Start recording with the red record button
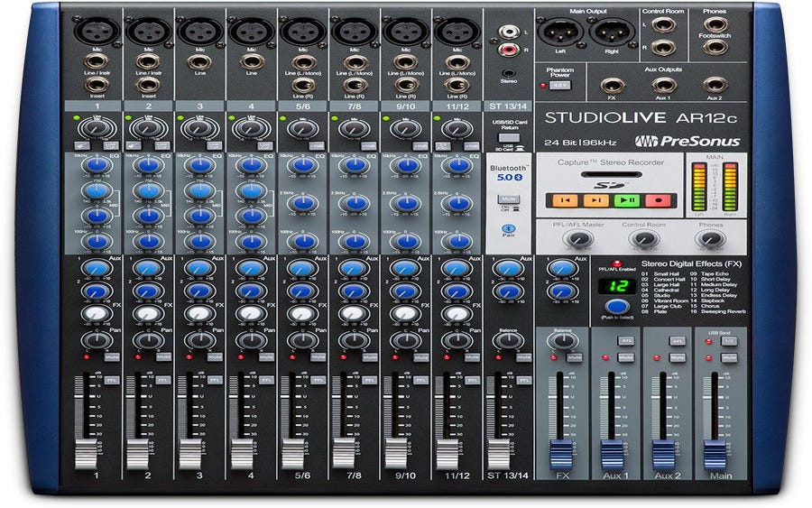 (659, 200)
